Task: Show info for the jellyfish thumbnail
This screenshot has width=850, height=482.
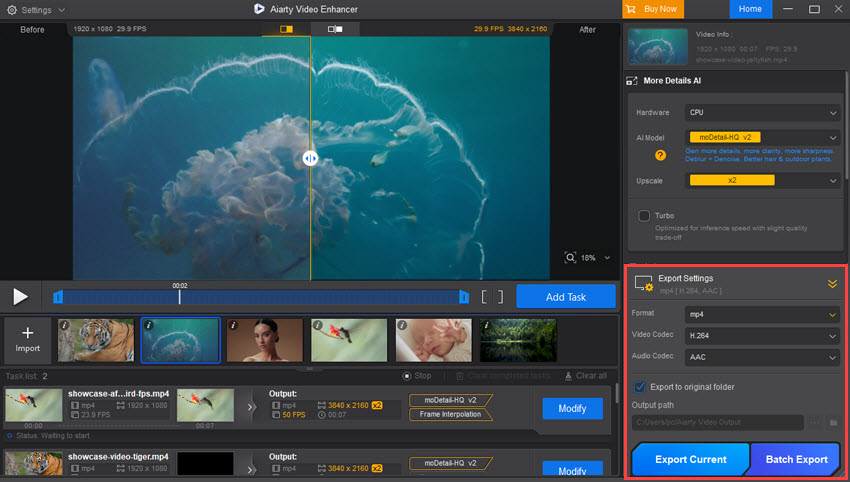Action: click(149, 325)
